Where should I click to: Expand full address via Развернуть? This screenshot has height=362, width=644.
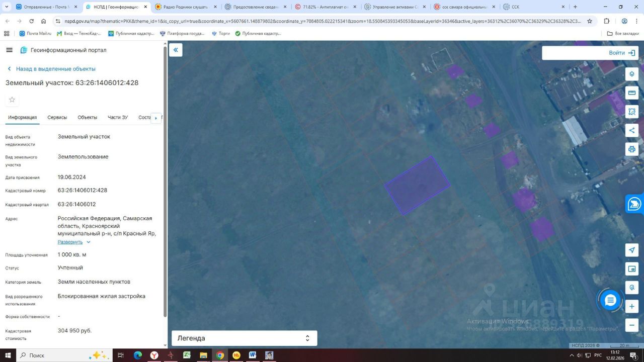(73, 242)
